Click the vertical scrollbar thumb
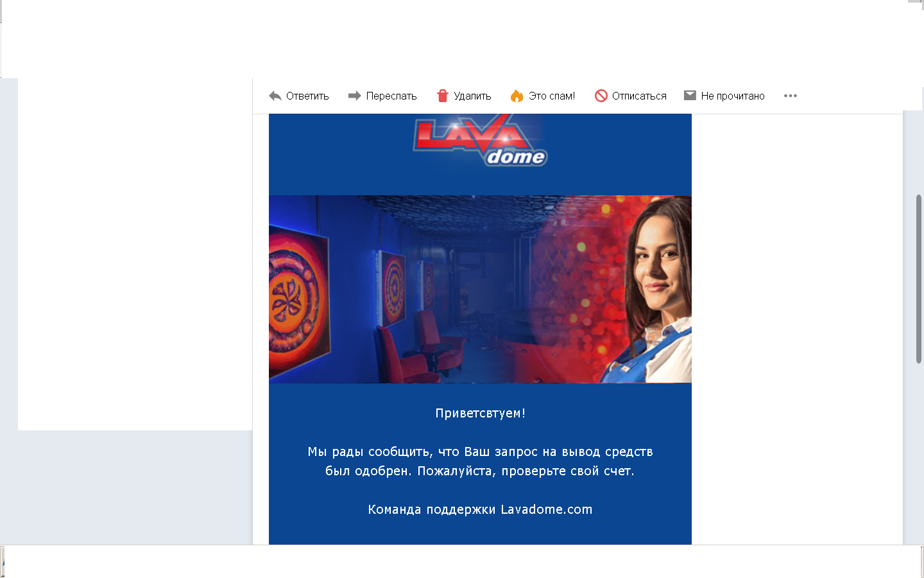Image resolution: width=924 pixels, height=578 pixels. tap(919, 278)
